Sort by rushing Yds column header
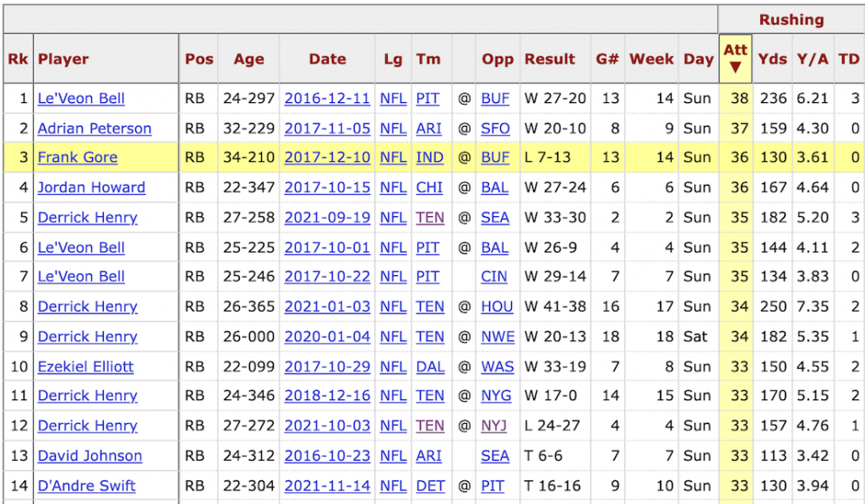 tap(772, 59)
